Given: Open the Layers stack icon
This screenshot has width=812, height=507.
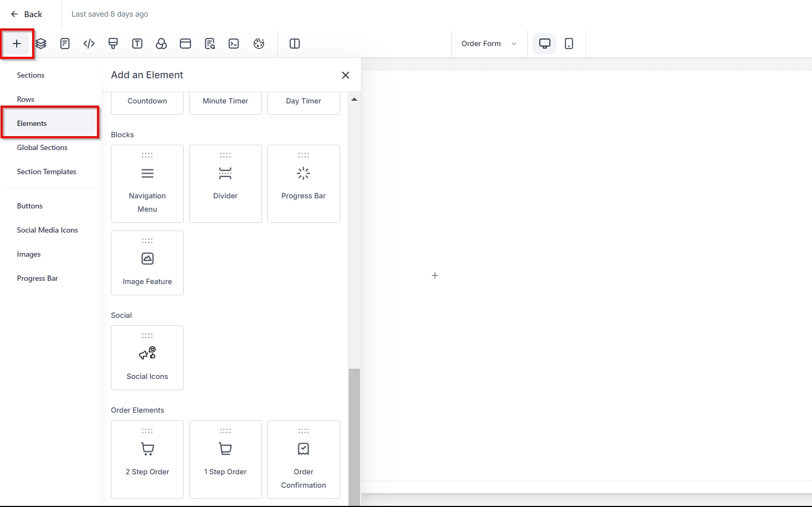Looking at the screenshot, I should click(41, 44).
